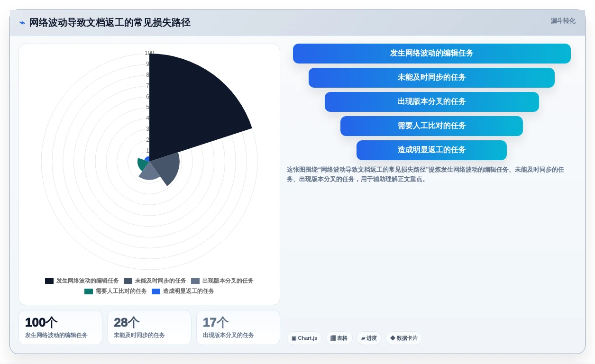The image size is (595, 364).
Task: Click the description paragraph below the funnel
Action: [x=426, y=174]
